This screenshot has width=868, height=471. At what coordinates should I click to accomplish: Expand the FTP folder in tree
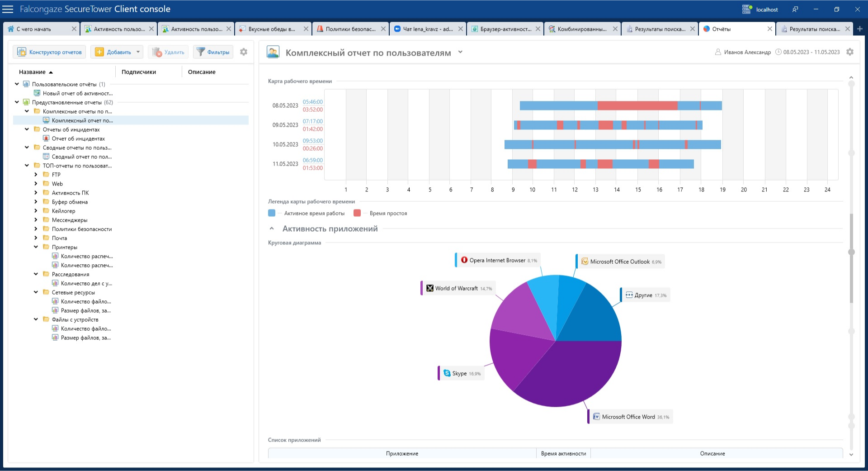click(36, 175)
